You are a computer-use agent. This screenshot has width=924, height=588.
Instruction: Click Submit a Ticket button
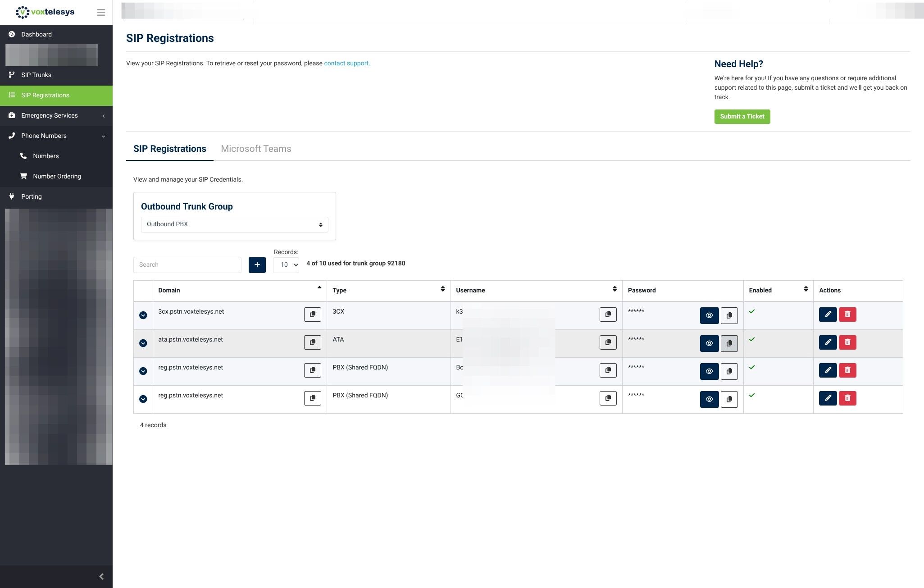[x=742, y=117]
